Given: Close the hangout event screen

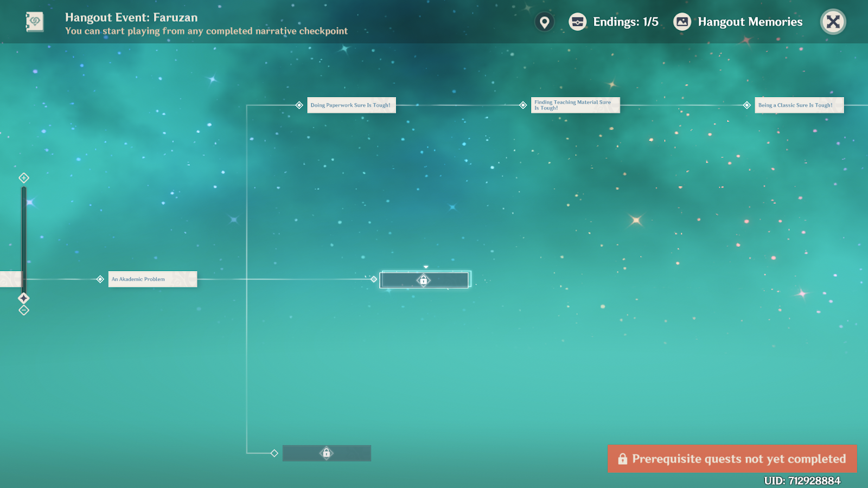Looking at the screenshot, I should 833,22.
